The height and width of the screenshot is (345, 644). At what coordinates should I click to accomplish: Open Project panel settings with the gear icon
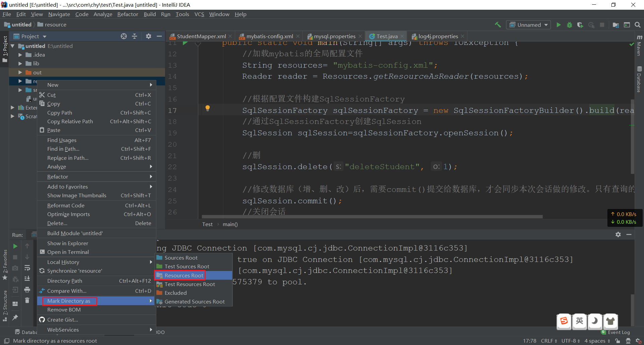[x=149, y=36]
